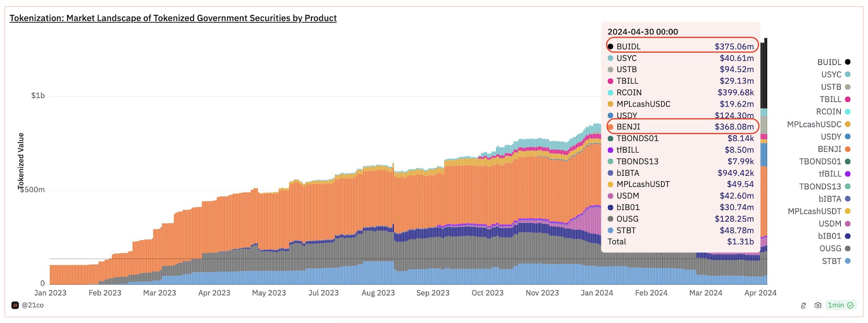The width and height of the screenshot is (868, 323).
Task: Toggle STBT legend entry
Action: point(836,261)
